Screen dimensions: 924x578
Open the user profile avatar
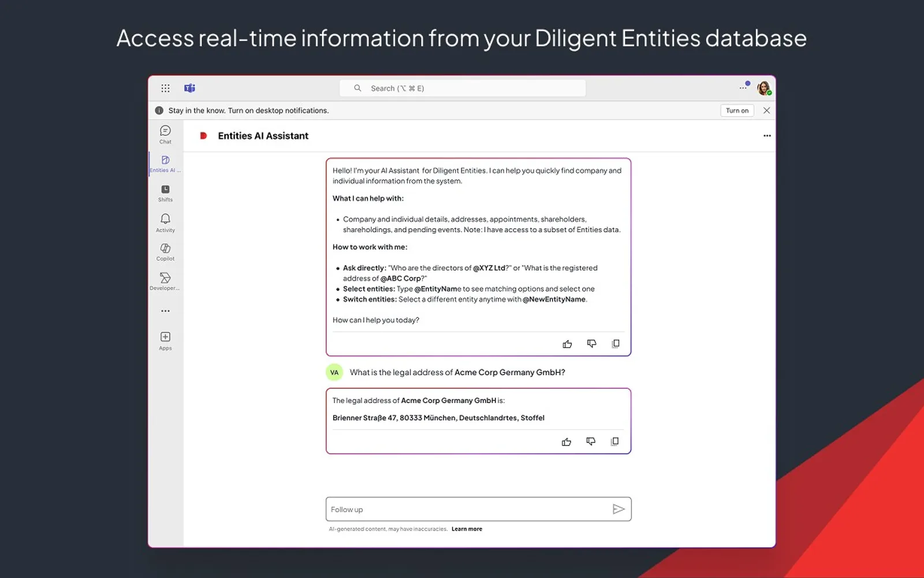[764, 88]
